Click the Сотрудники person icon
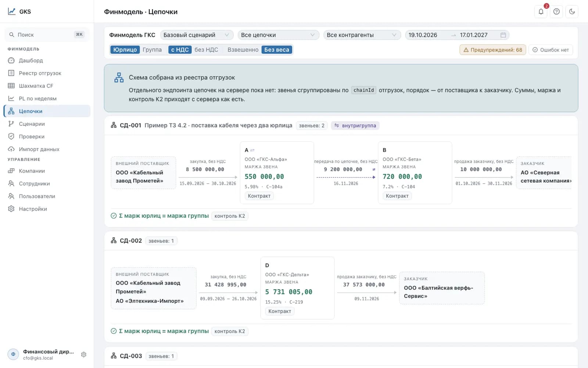 tap(11, 183)
